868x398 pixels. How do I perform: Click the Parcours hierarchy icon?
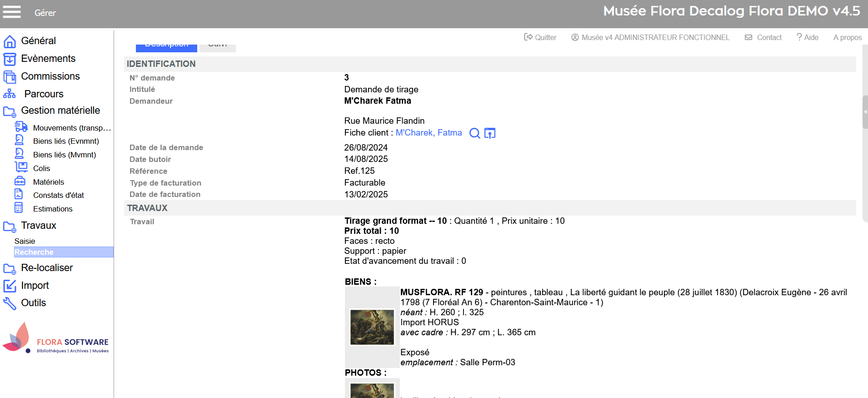[x=10, y=94]
